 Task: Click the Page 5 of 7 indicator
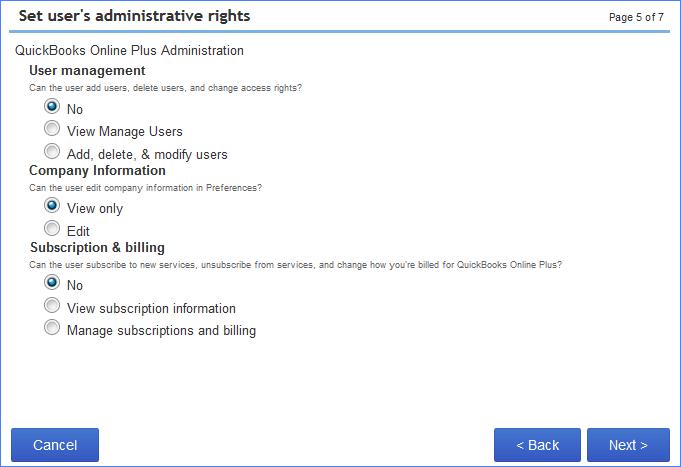636,17
